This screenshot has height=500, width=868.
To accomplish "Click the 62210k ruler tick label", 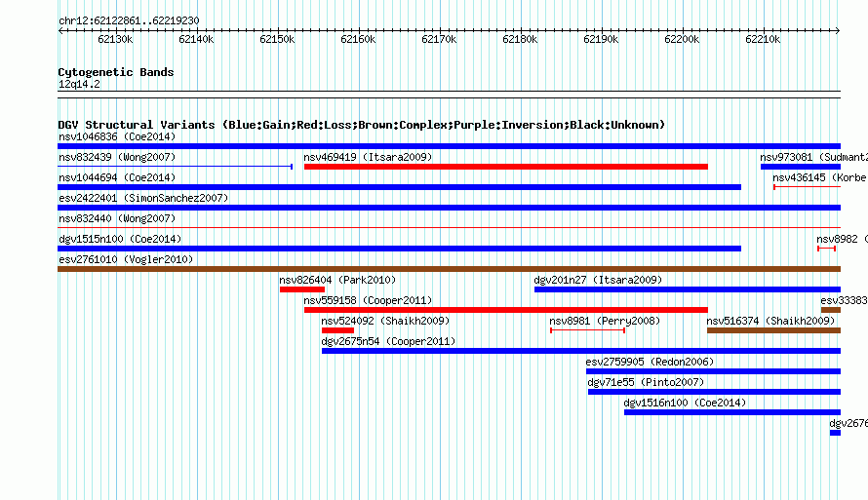I will [763, 39].
